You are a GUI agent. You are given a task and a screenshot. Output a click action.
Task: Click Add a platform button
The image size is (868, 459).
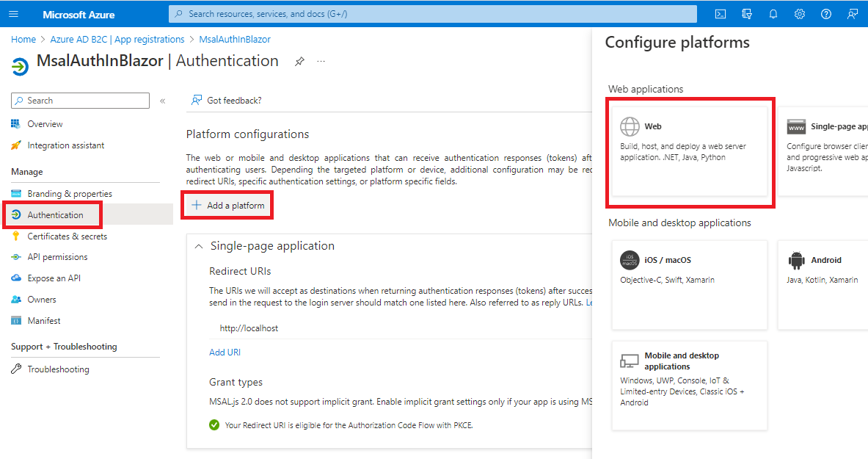pyautogui.click(x=227, y=206)
